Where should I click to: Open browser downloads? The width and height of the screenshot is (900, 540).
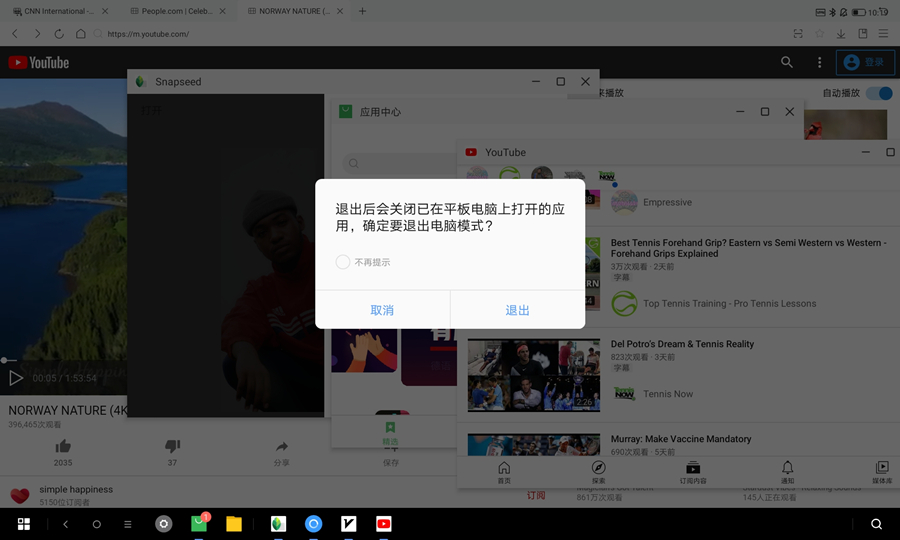click(x=841, y=34)
